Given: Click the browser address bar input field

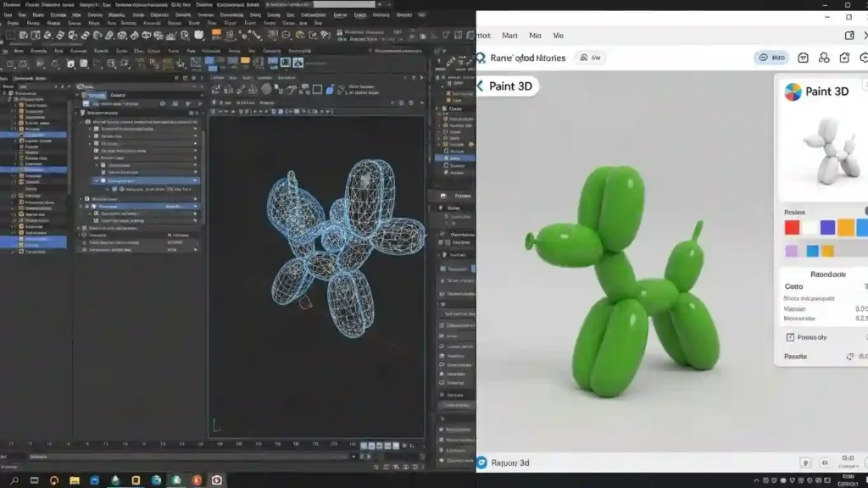Looking at the screenshot, I should point(593,58).
